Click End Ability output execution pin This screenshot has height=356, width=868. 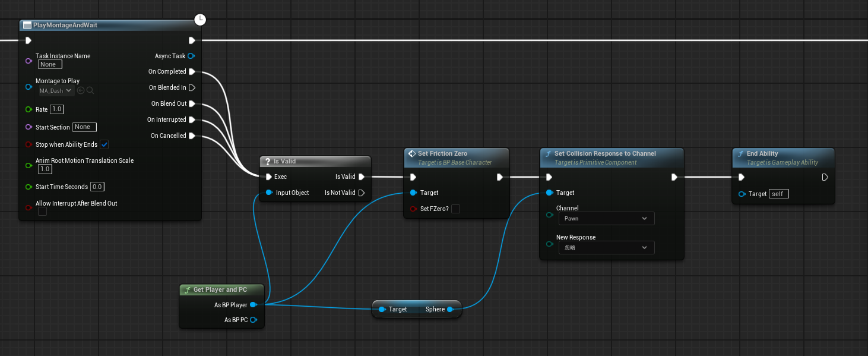pos(825,177)
